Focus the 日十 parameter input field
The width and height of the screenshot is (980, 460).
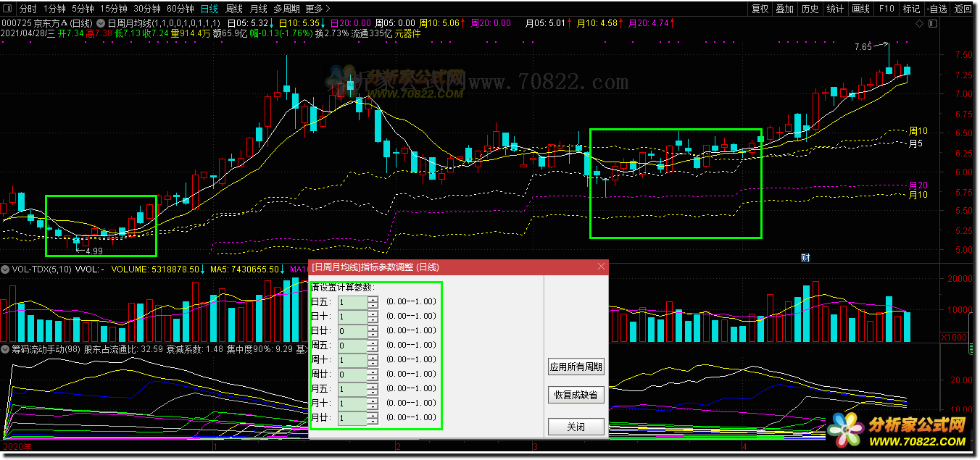click(x=352, y=316)
